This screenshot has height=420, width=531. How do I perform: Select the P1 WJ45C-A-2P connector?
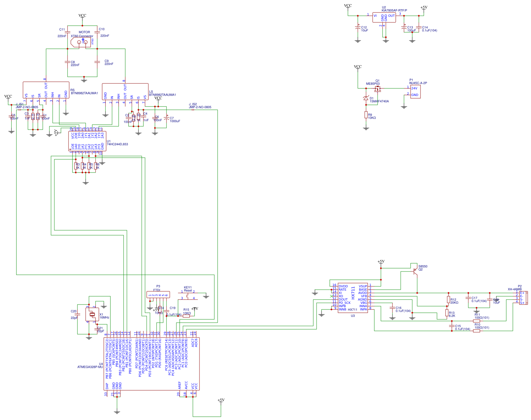[x=415, y=92]
